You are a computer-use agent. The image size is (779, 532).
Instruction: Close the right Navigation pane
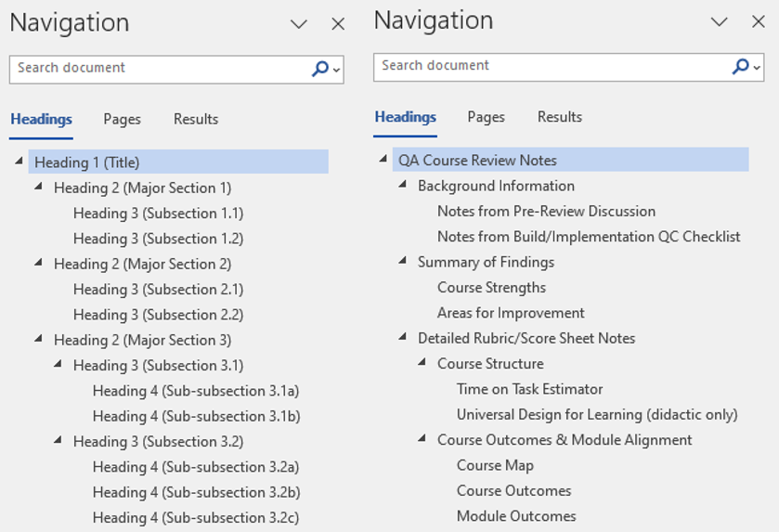tap(759, 21)
